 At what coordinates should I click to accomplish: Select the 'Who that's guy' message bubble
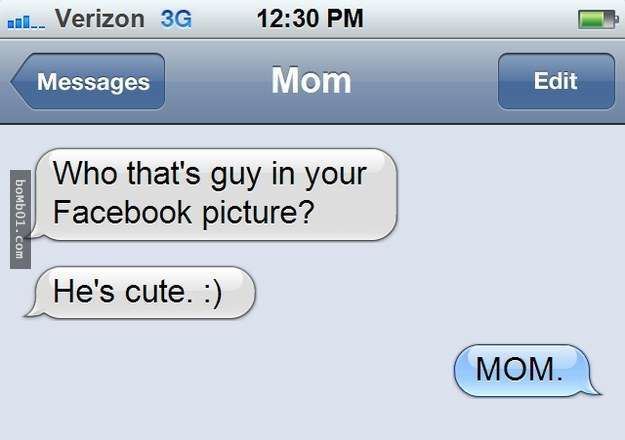[215, 194]
